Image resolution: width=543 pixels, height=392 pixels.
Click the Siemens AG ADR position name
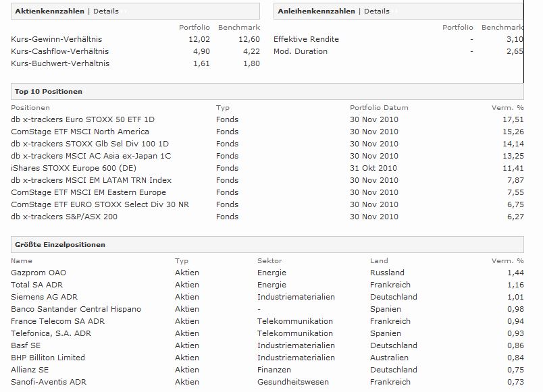(x=44, y=296)
